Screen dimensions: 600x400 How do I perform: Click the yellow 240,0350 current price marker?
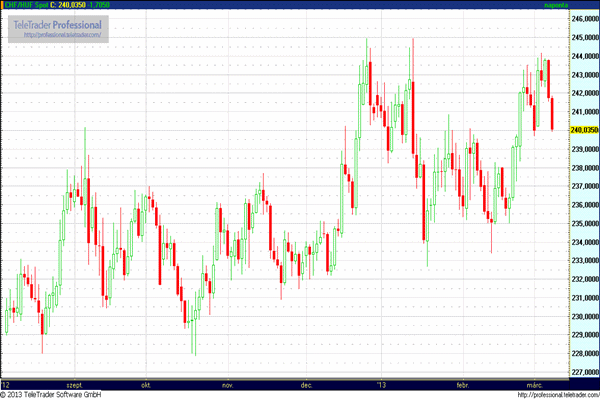click(x=583, y=129)
